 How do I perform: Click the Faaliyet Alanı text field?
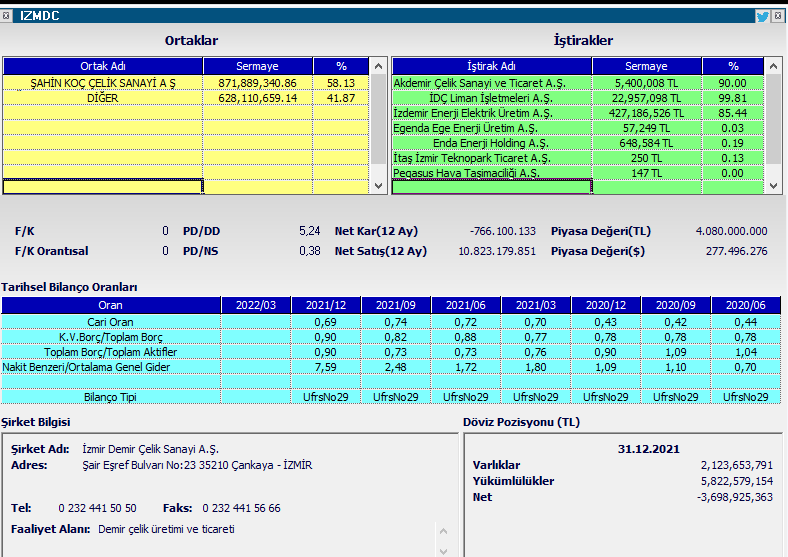266,540
